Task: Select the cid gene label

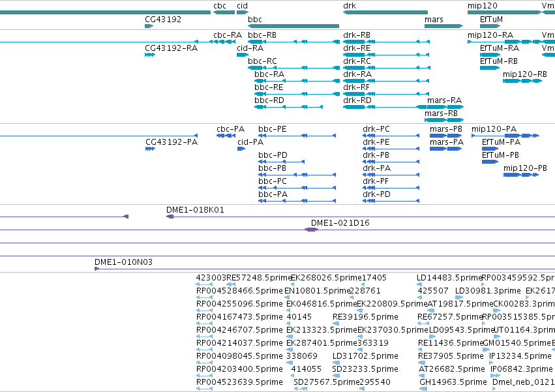Action: point(242,6)
